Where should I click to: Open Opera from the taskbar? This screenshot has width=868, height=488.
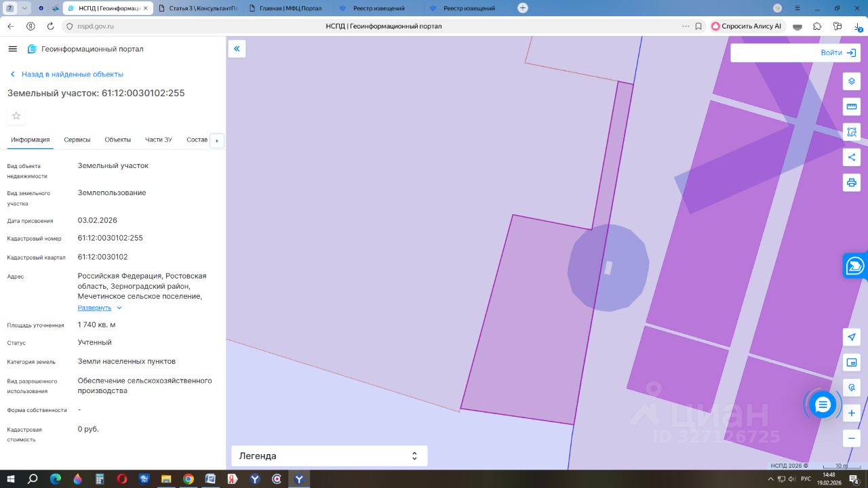pyautogui.click(x=122, y=479)
